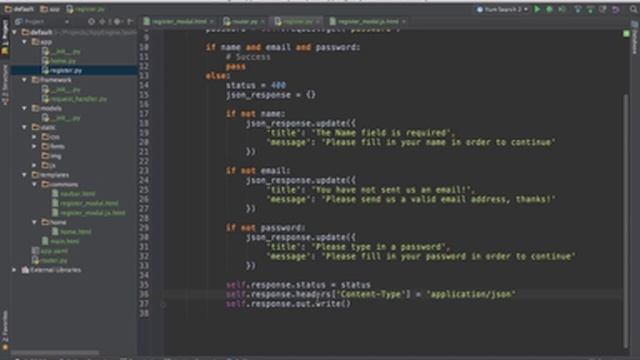This screenshot has height=360, width=640.
Task: Open register_modal.js.html in project tree
Action: pyautogui.click(x=89, y=213)
